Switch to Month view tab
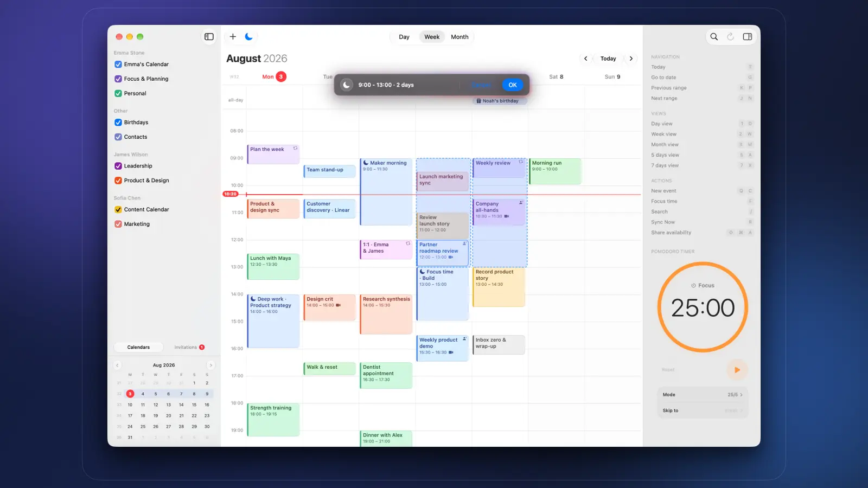The image size is (868, 488). pos(459,37)
